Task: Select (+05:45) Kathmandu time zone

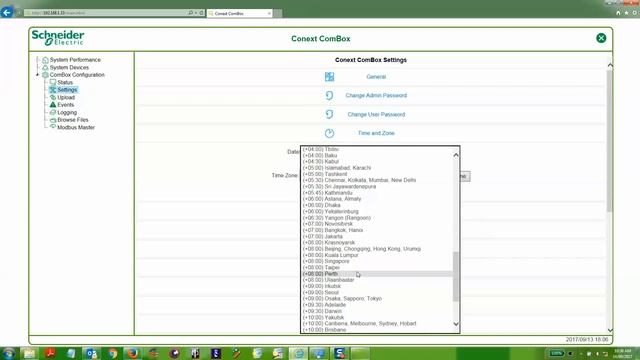Action: [377, 193]
